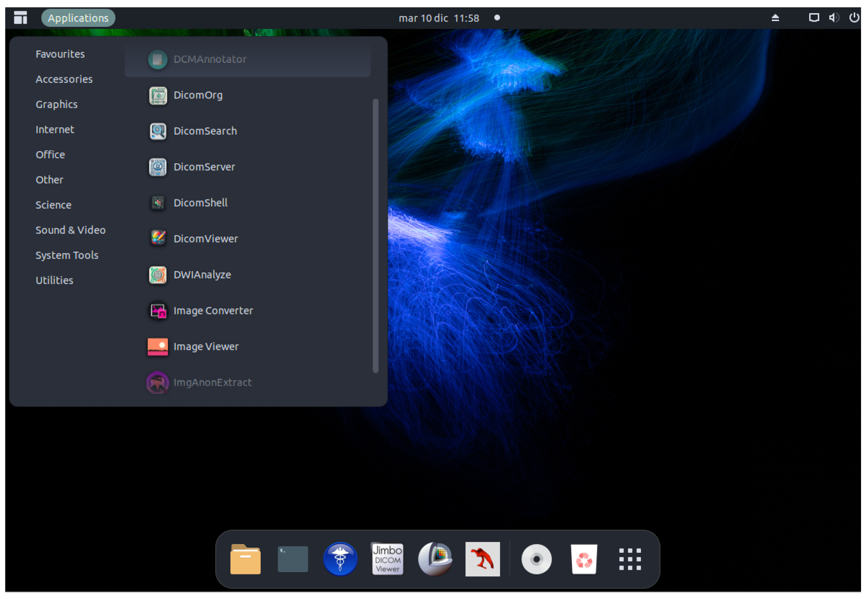Launch the DicomViewer application
The width and height of the screenshot is (868, 599).
(x=206, y=239)
